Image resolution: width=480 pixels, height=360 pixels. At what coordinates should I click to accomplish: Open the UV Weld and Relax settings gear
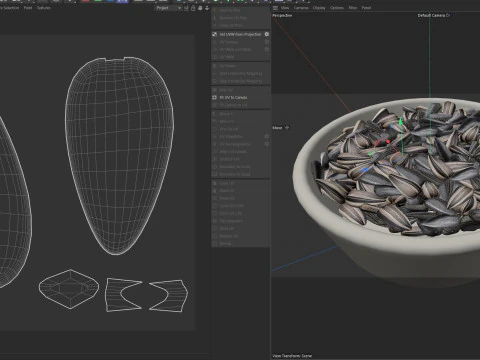[x=267, y=49]
